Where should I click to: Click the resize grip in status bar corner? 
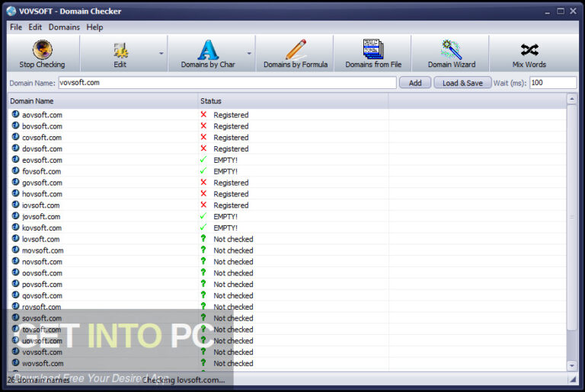tap(572, 379)
